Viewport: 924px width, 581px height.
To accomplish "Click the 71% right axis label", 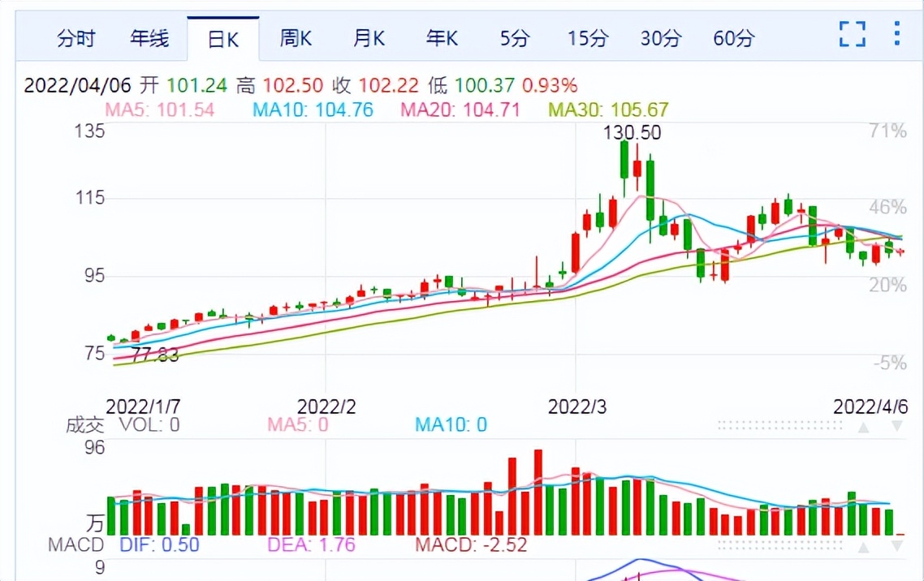I will tap(888, 131).
